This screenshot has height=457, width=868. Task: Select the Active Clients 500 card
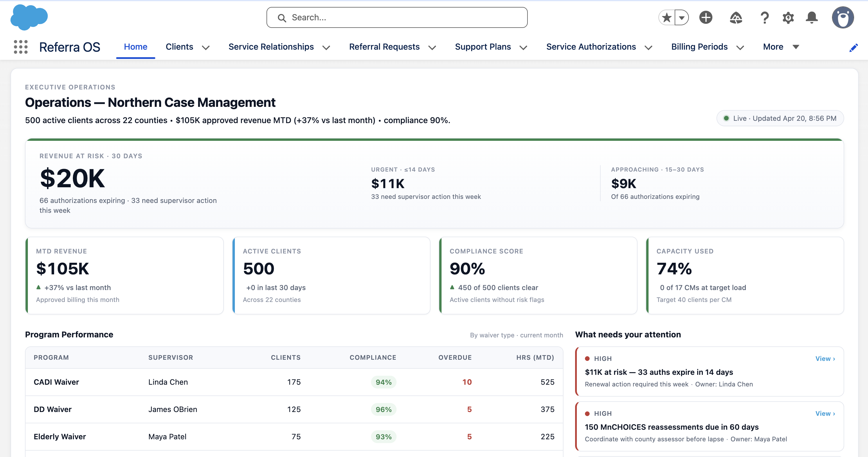click(x=331, y=275)
